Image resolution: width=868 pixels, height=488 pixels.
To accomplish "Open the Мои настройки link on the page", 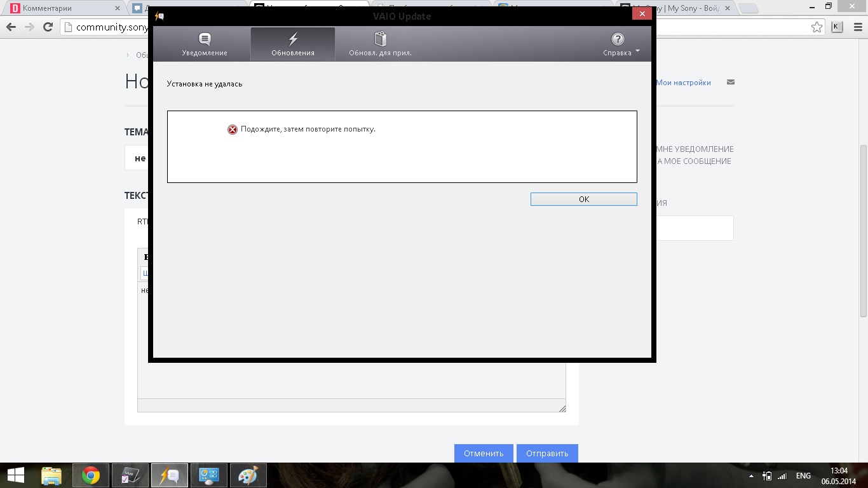I will click(683, 83).
